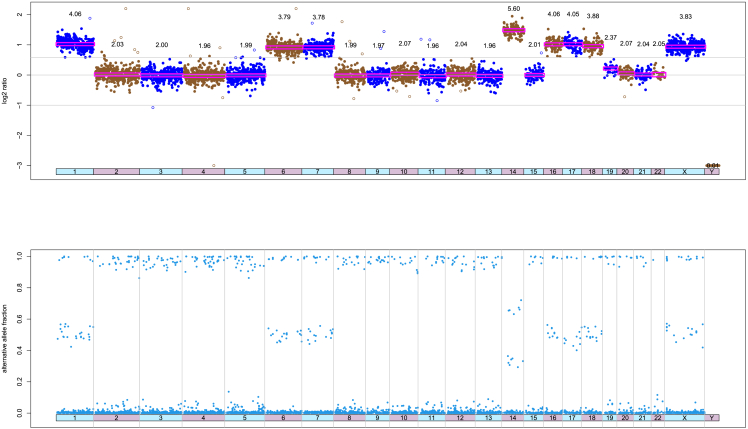Click chromosome 4 box in lower plot
Viewport: 748px width, 429px height.
pos(204,417)
